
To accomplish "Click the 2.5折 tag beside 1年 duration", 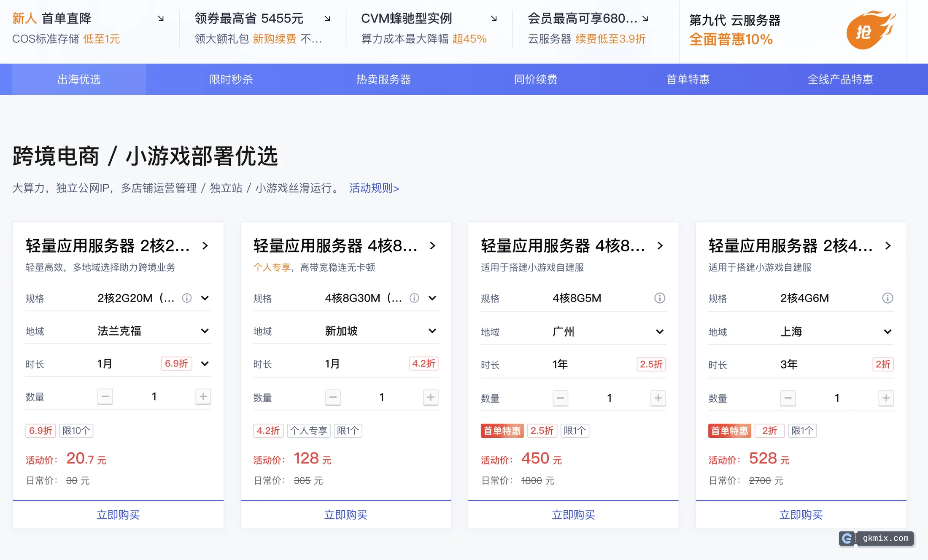I will [x=651, y=364].
